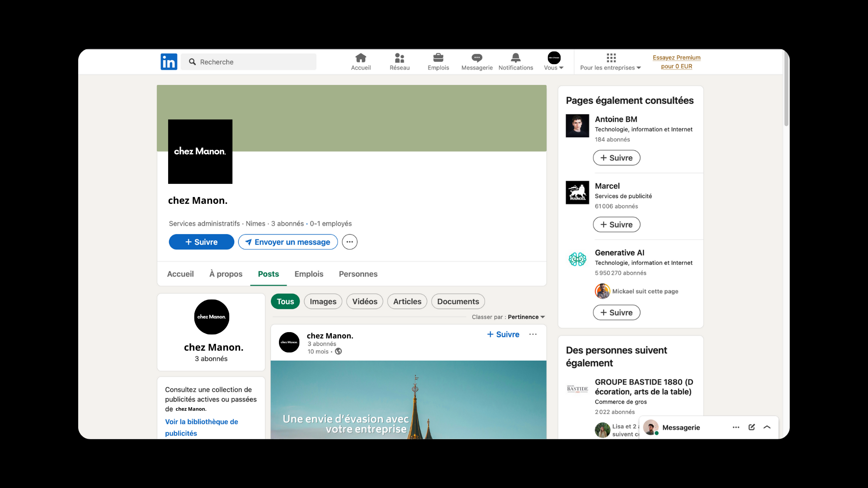Select Vidéos filter chip
This screenshot has width=868, height=488.
(x=365, y=301)
